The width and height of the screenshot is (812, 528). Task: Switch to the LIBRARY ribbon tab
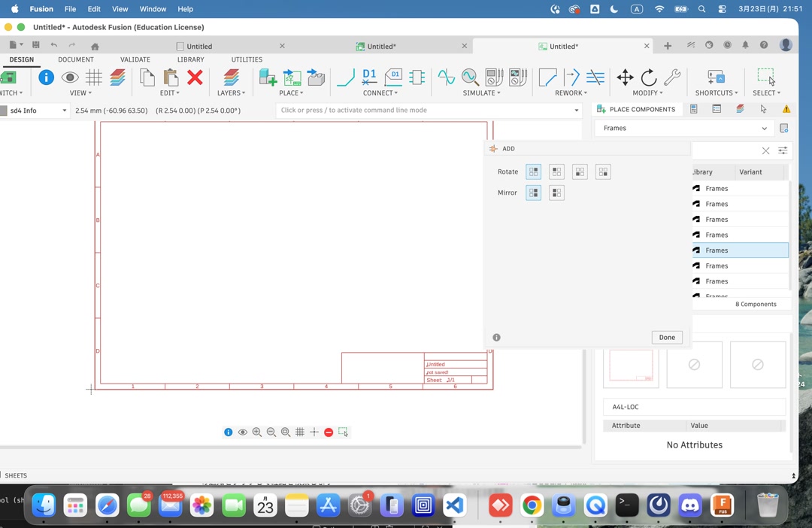coord(190,59)
